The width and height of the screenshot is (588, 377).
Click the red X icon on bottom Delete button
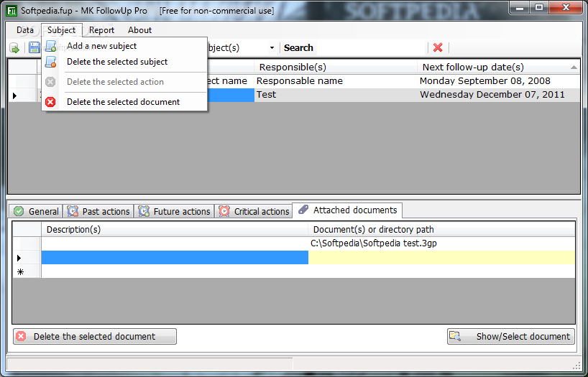click(22, 336)
